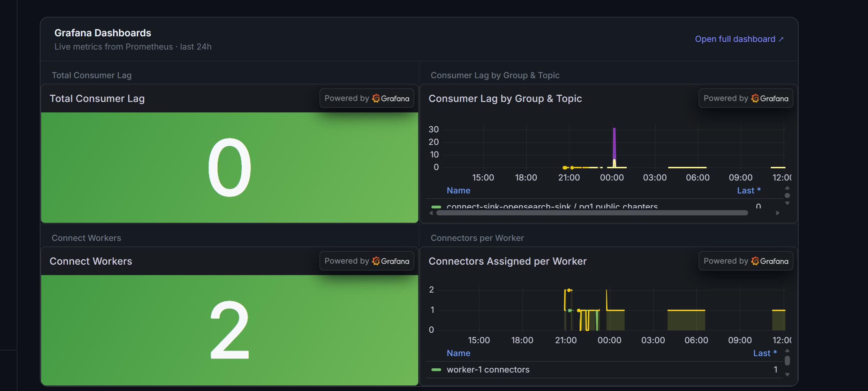Click green color swatch for connect-sink-opensearch-sink series
Viewport: 868px width, 391px height.
436,207
